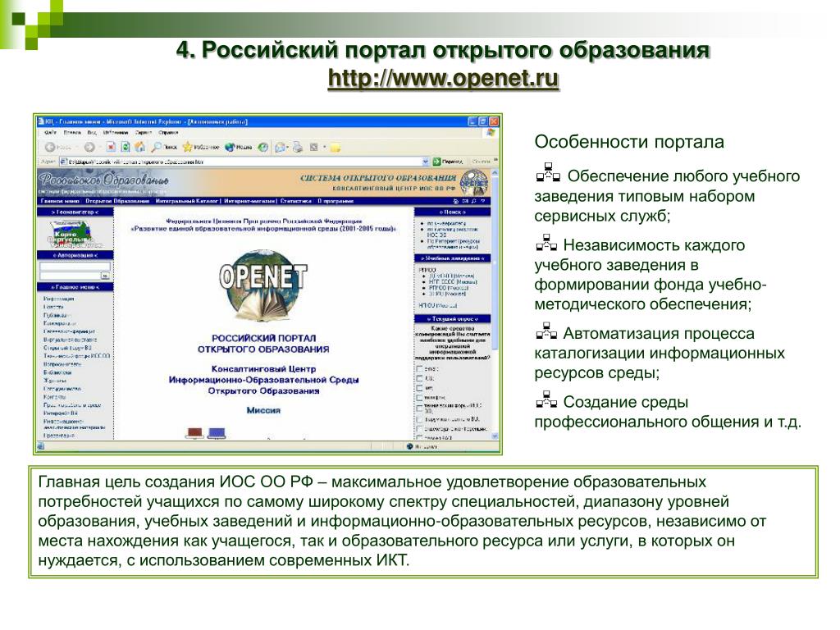Screen dimensions: 840x630
Task: Click Информация in left main menu
Action: [x=58, y=299]
